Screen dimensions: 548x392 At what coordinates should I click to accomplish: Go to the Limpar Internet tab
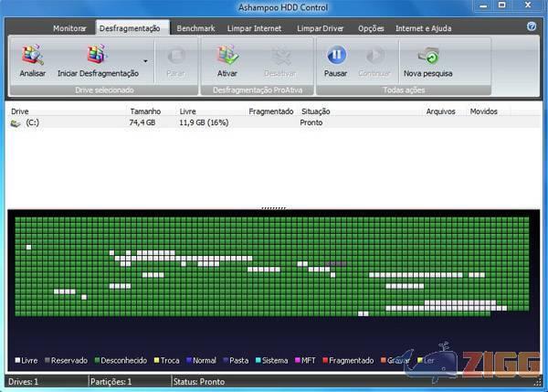[256, 28]
